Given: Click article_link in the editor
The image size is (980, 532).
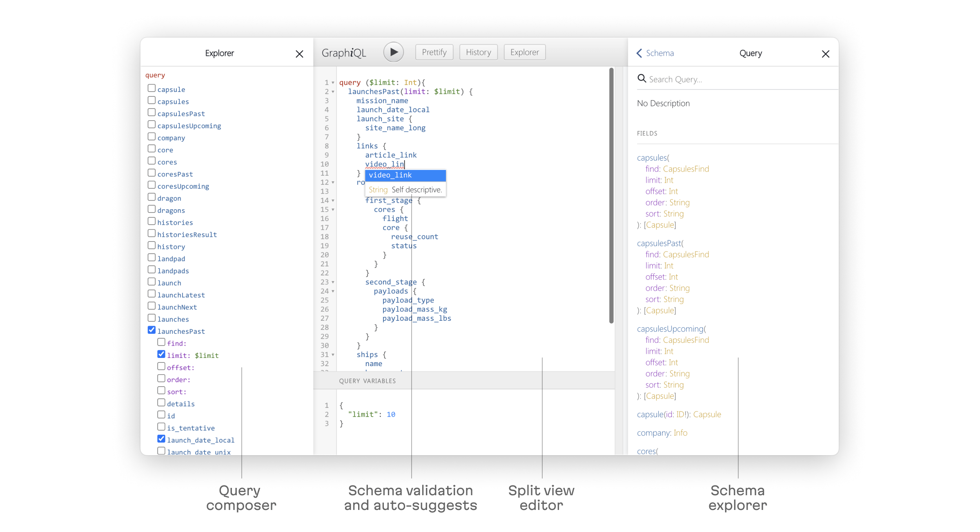Looking at the screenshot, I should pos(391,155).
